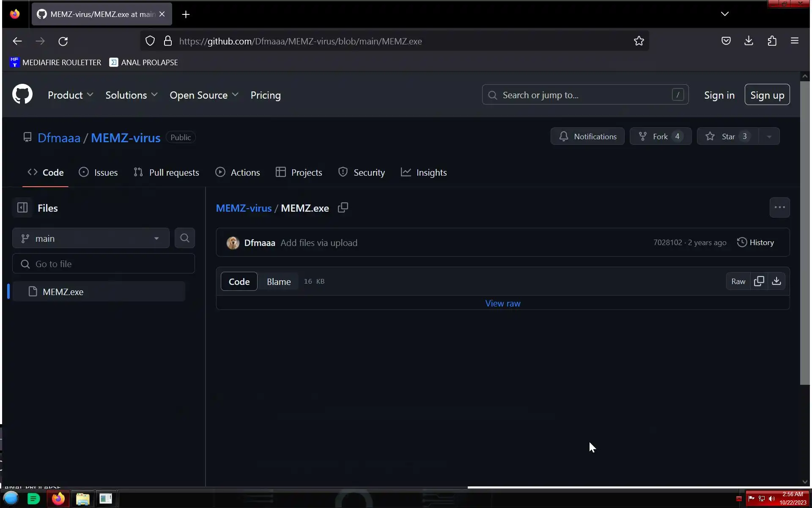Screen dimensions: 812x508
Task: Bookmark this page with star icon
Action: point(639,41)
